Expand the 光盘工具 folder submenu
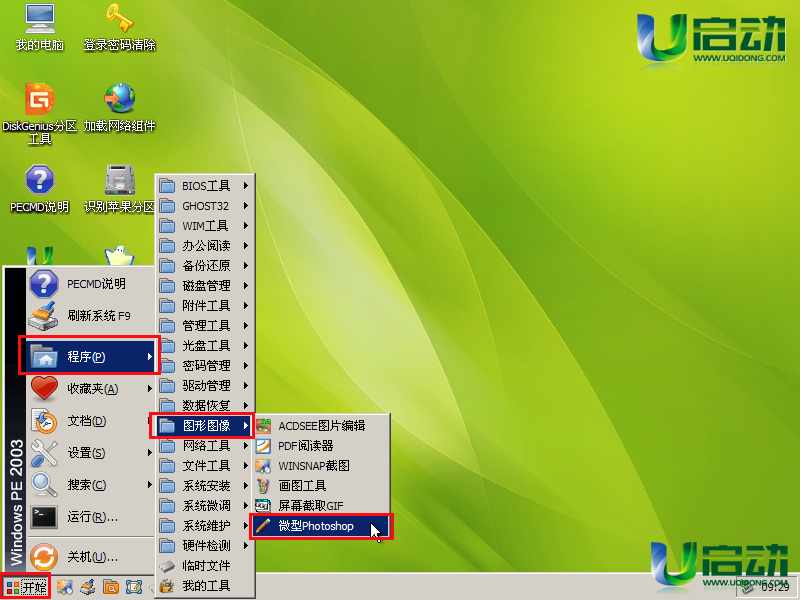Screen dimensions: 800x600 coord(205,345)
